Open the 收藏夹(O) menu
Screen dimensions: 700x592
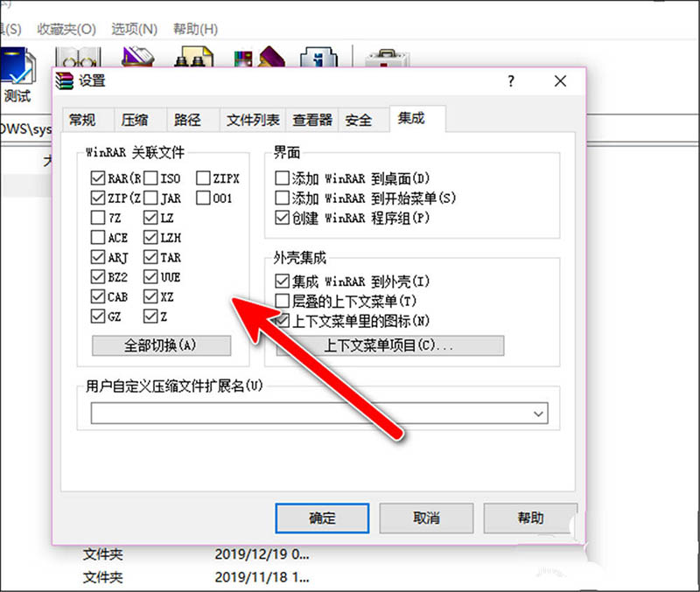pyautogui.click(x=66, y=30)
